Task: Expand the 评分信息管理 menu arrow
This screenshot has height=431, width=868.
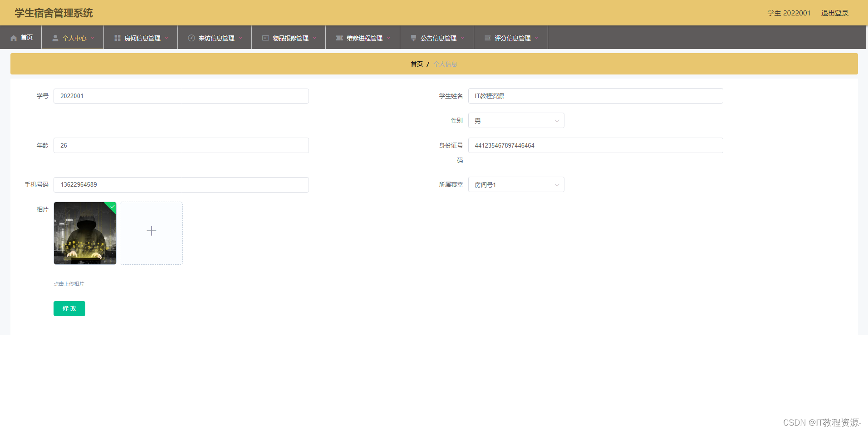Action: pyautogui.click(x=536, y=38)
